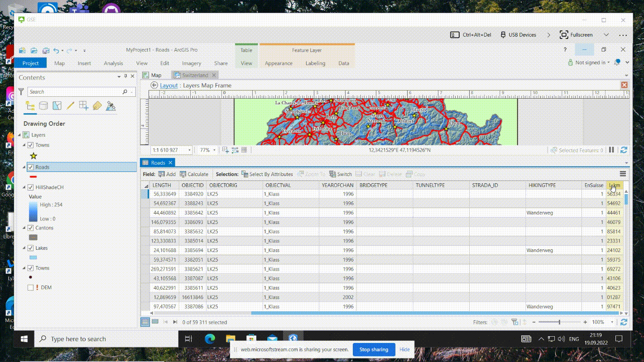Select the List By Data Source icon

pyautogui.click(x=43, y=106)
